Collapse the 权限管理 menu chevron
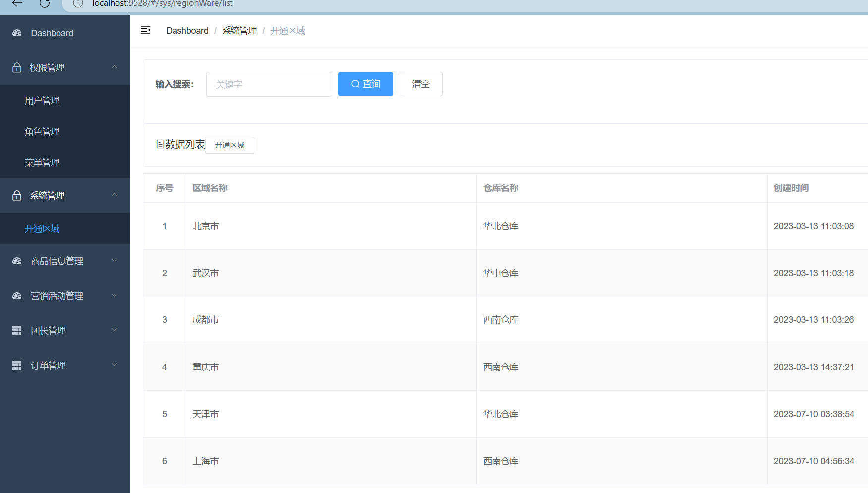 115,67
